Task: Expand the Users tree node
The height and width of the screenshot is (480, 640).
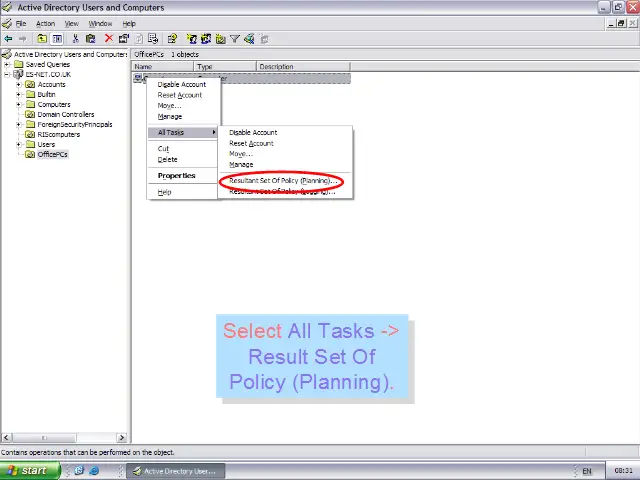Action: coord(18,144)
